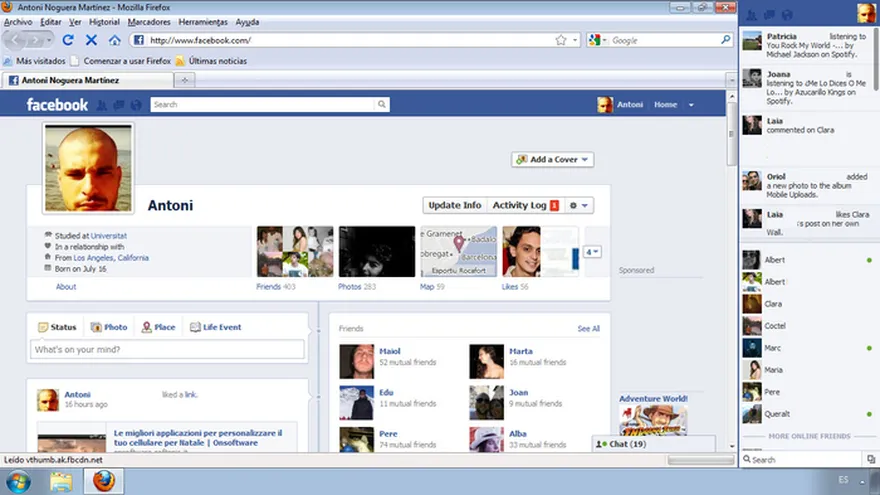Open account menu arrow next to Home
880x495 pixels.
click(690, 105)
